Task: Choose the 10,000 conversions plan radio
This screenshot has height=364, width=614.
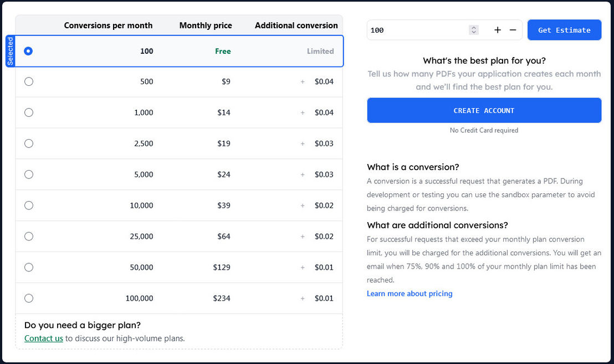Action: click(x=29, y=205)
